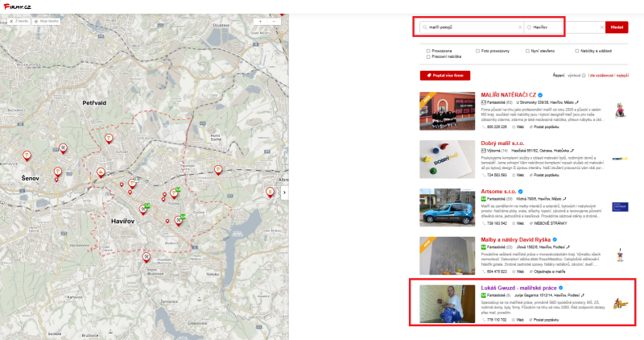Open the Firmy.cz logo homepage
The width and height of the screenshot is (644, 340).
point(17,6)
